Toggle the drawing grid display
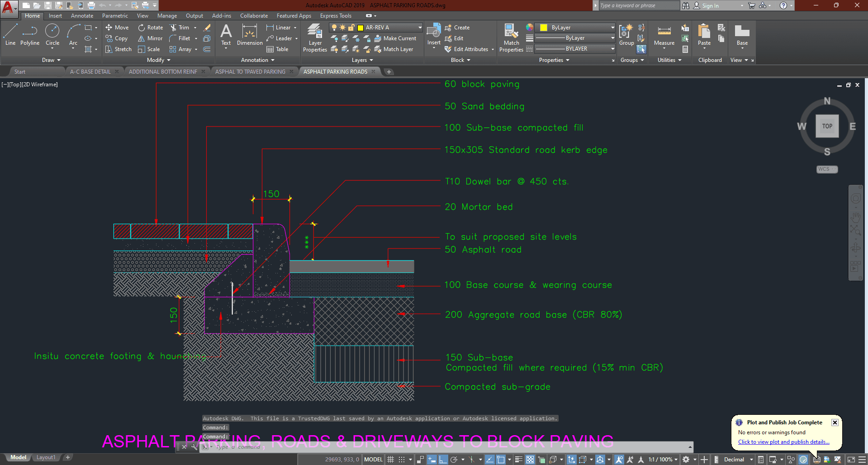The image size is (868, 465). point(391,460)
